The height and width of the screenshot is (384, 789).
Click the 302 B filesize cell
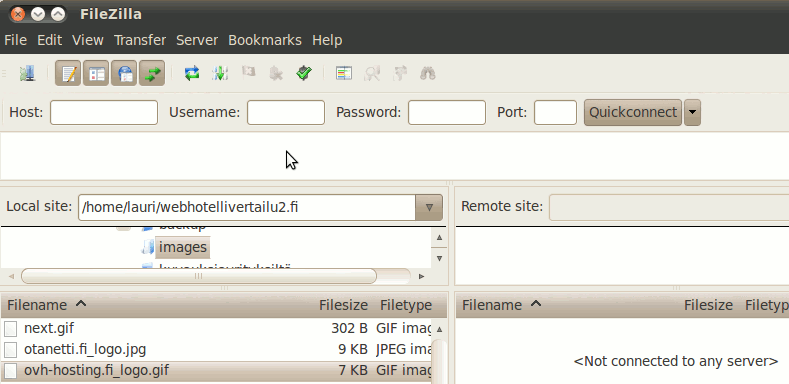coord(349,328)
